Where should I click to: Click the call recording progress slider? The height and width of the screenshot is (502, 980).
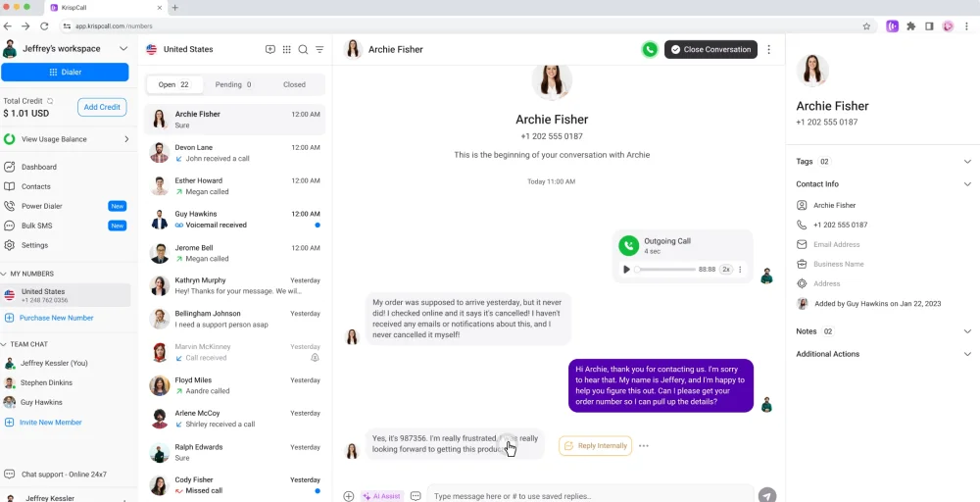point(665,270)
